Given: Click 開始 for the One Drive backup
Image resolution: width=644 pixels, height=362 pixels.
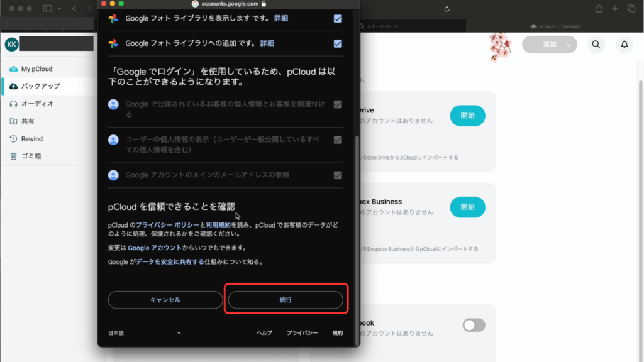Looking at the screenshot, I should (x=467, y=116).
